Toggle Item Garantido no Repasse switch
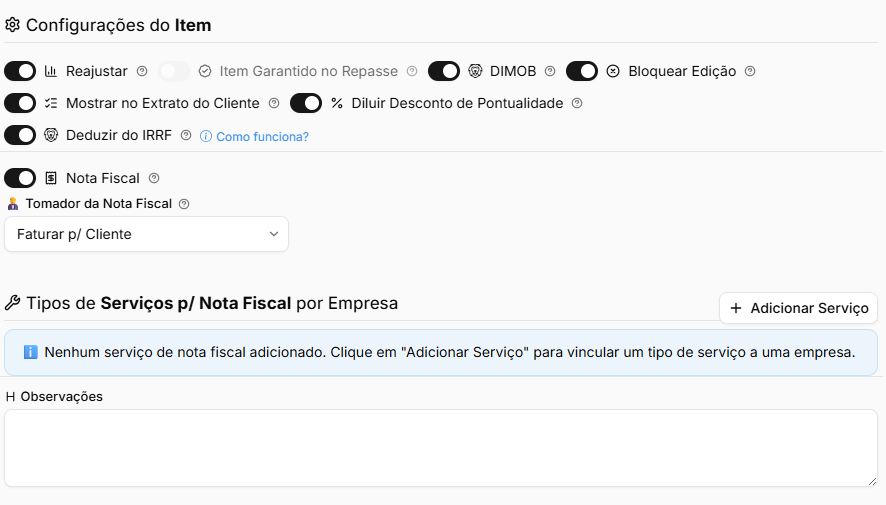 [x=174, y=71]
